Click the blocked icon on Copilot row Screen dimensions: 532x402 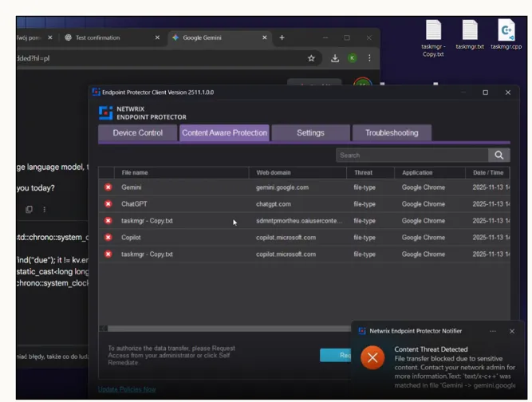(x=108, y=237)
